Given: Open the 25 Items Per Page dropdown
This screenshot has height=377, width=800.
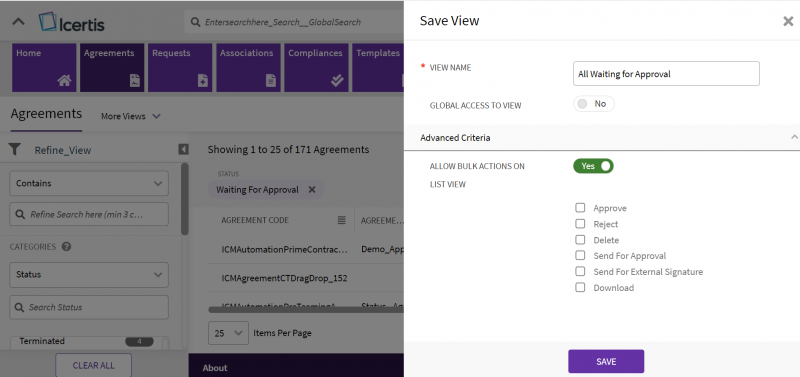Looking at the screenshot, I should (x=228, y=333).
